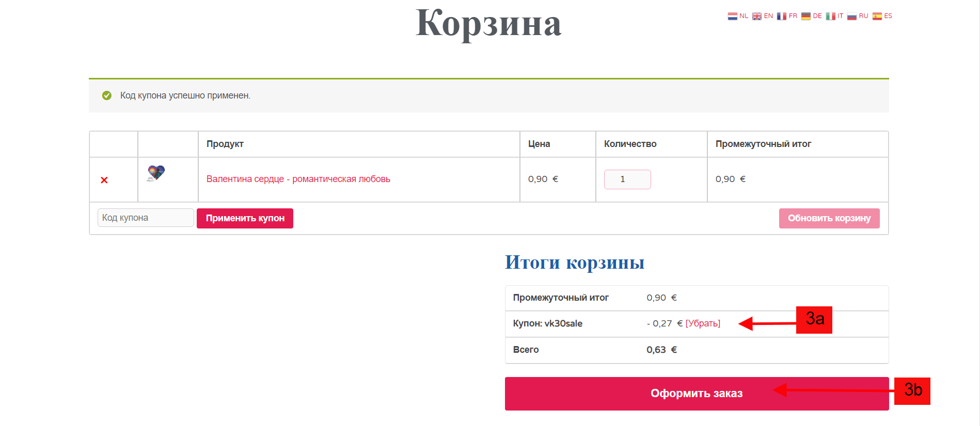Remove the vk30sale coupon via [Убрать]
Viewport: 980px width, 426px height.
click(703, 323)
